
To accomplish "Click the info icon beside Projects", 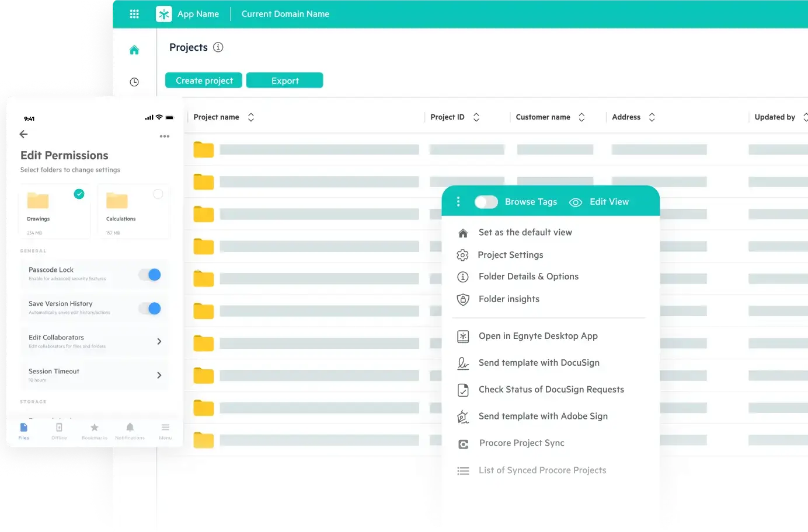I will click(218, 47).
